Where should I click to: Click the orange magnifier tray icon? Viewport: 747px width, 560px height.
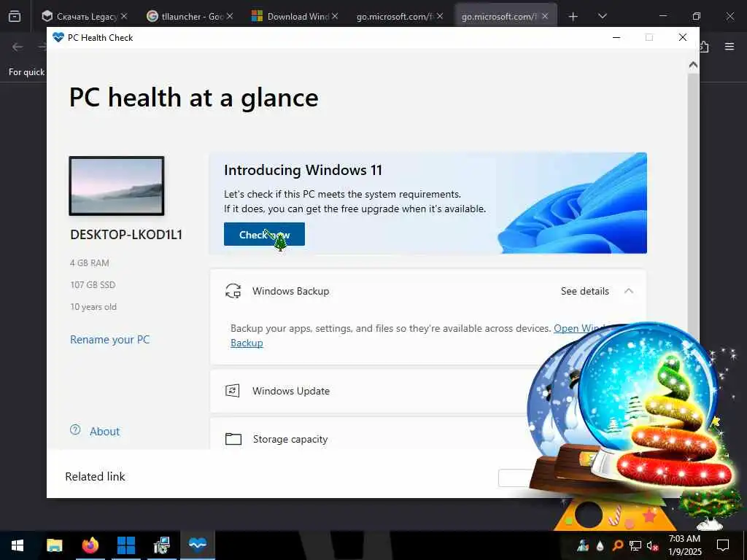point(617,545)
